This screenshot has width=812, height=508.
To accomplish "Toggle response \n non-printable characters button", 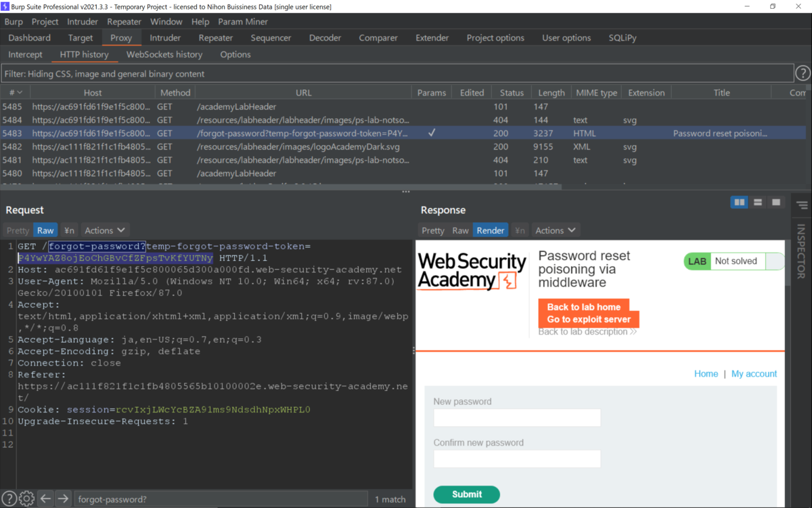I will (x=520, y=230).
